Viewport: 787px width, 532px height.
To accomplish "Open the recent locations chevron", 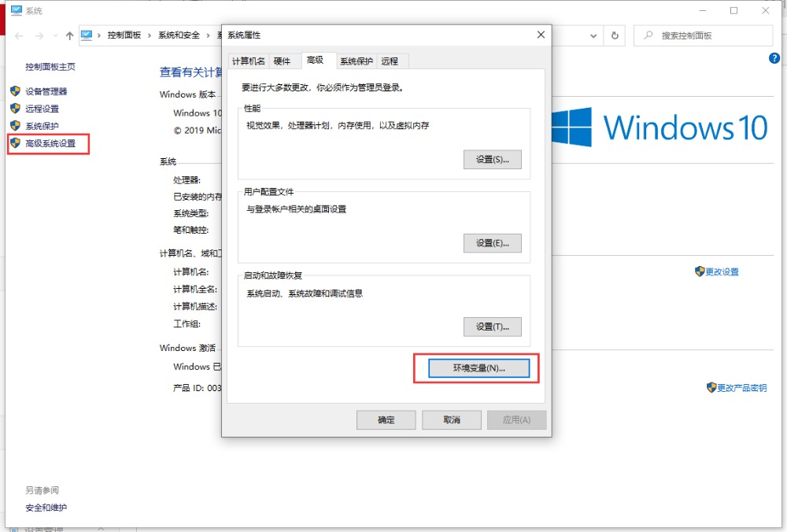I will pyautogui.click(x=55, y=36).
